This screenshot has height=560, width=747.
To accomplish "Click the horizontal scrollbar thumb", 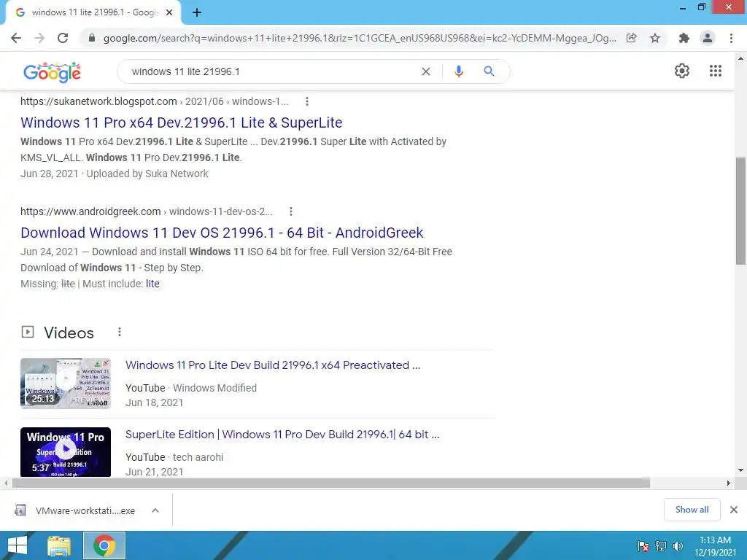I will pos(331,483).
